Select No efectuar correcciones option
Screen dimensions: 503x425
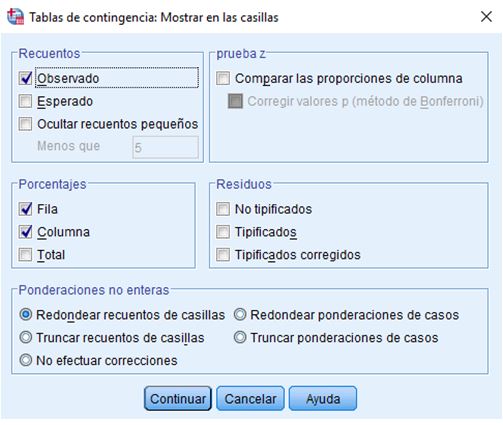(26, 360)
